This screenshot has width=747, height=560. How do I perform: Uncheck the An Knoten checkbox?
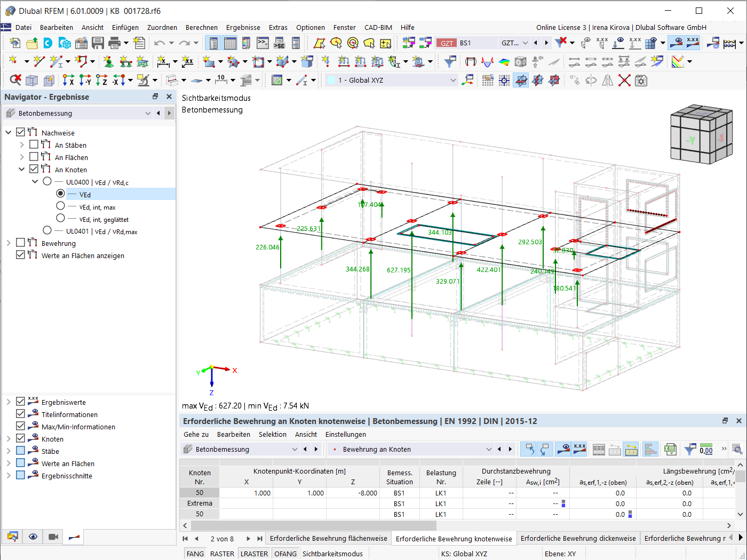coord(34,169)
